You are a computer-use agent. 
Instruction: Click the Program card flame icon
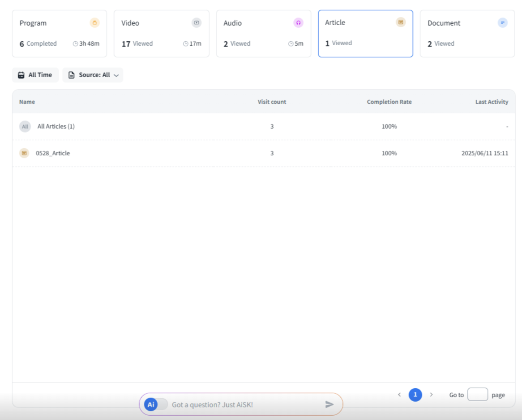(x=94, y=23)
